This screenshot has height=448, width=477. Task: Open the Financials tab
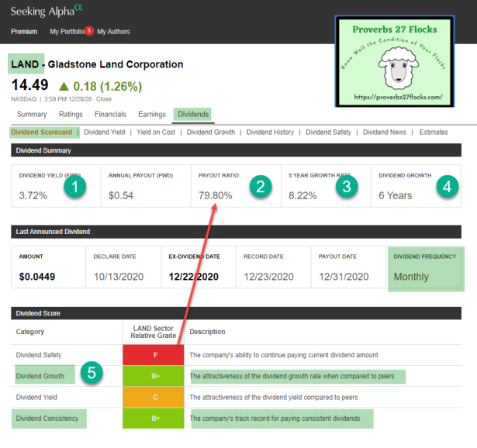click(110, 115)
